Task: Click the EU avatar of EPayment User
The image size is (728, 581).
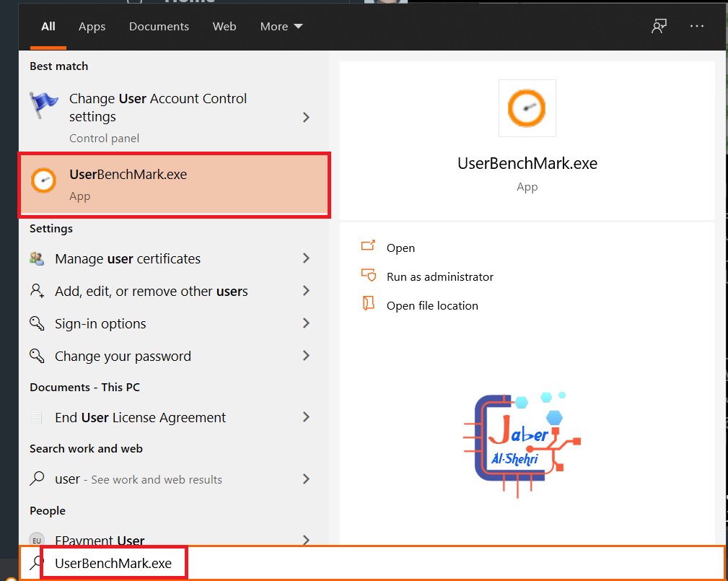Action: pos(37,540)
